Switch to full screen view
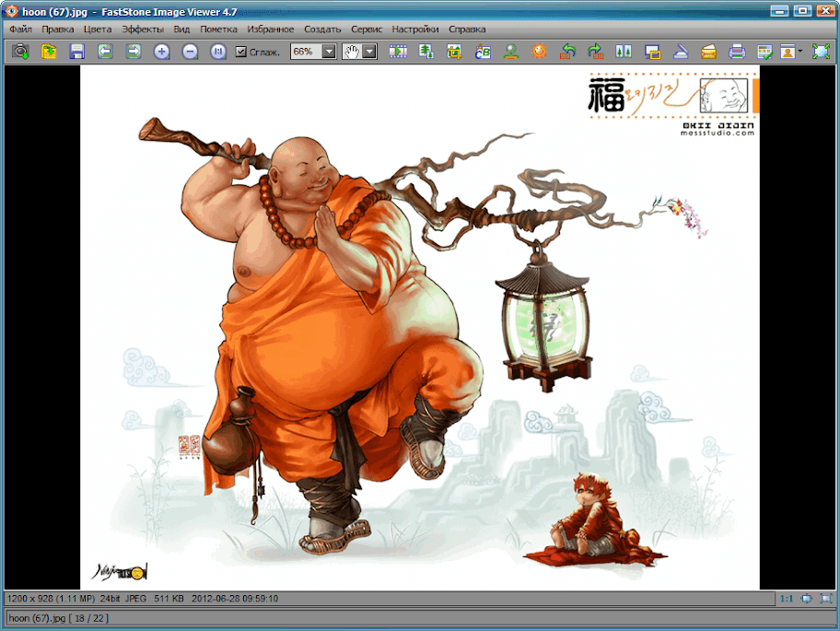Screen dimensions: 840x631 (x=819, y=52)
